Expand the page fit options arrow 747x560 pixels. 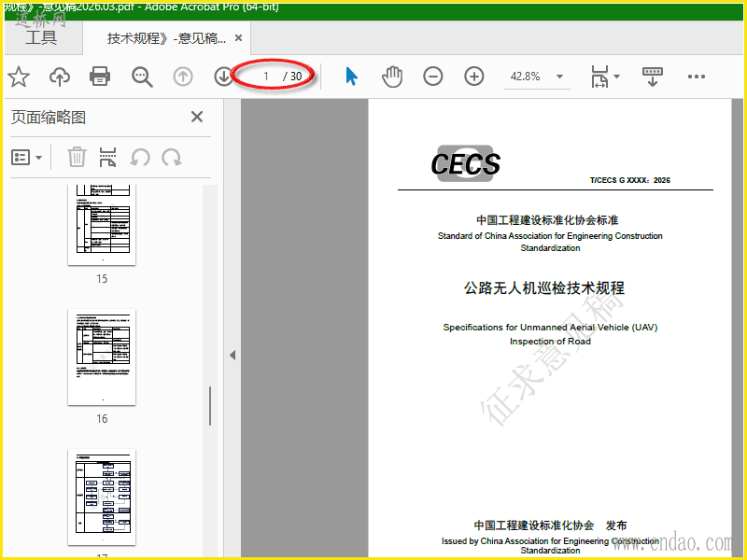coord(616,77)
